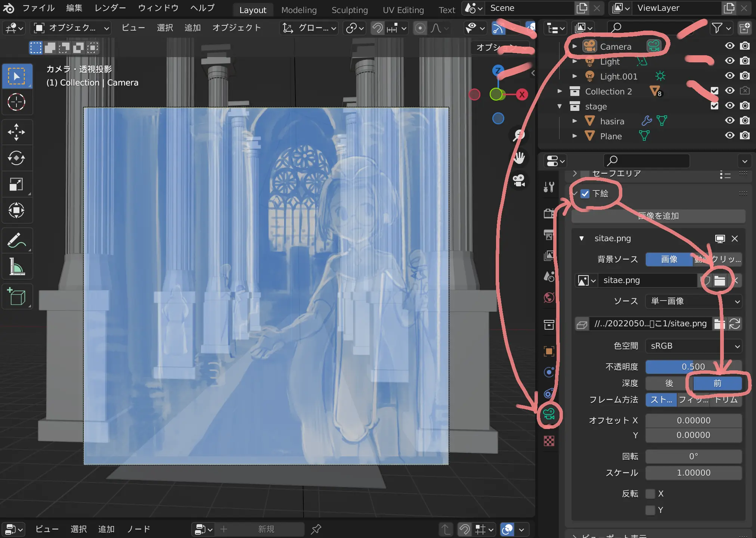Expand the セーフエリア panel
Image resolution: width=756 pixels, height=538 pixels.
(x=575, y=173)
